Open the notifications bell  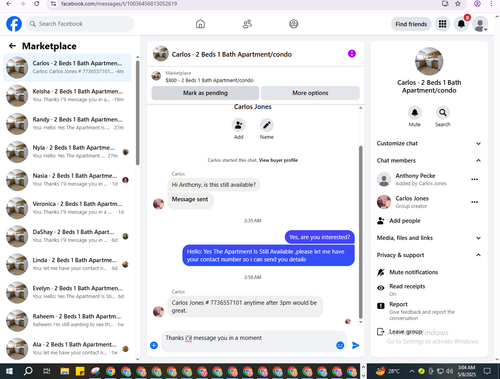[461, 24]
